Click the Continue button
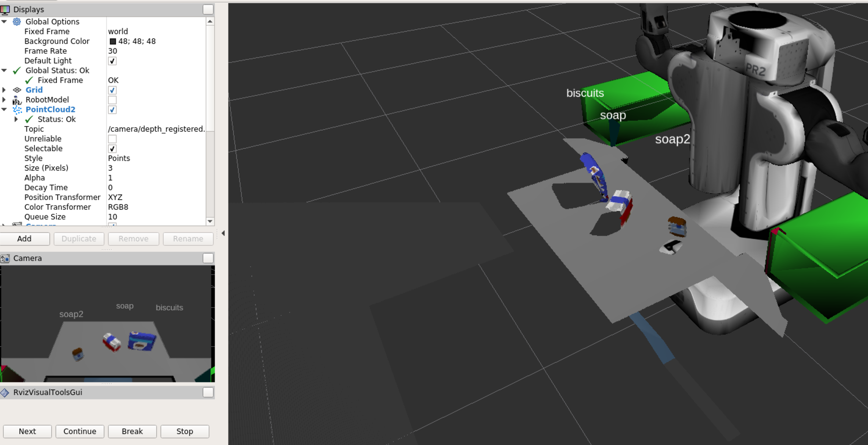The image size is (868, 445). 80,431
